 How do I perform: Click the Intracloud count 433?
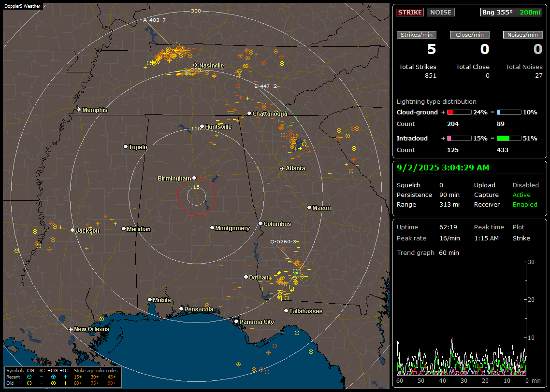click(502, 150)
